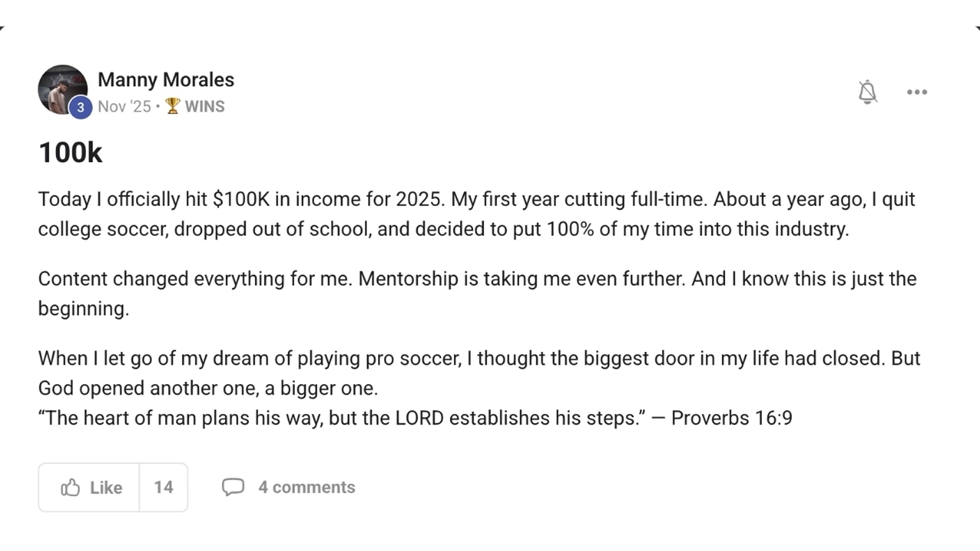Image resolution: width=980 pixels, height=551 pixels.
Task: View the 14 likes count
Action: tap(164, 487)
